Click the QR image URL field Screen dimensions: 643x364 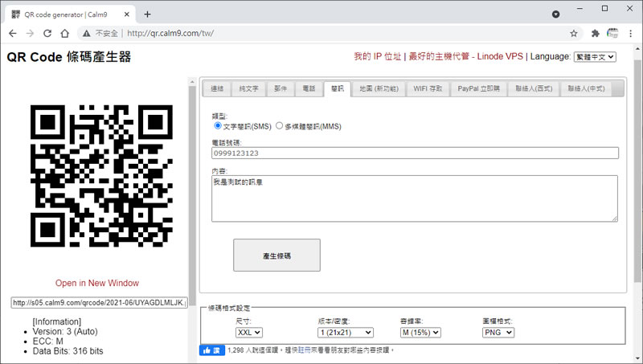click(99, 303)
